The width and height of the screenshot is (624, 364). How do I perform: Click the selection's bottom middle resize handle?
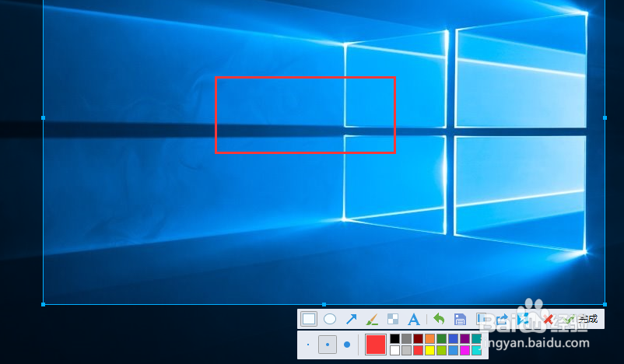pos(324,304)
